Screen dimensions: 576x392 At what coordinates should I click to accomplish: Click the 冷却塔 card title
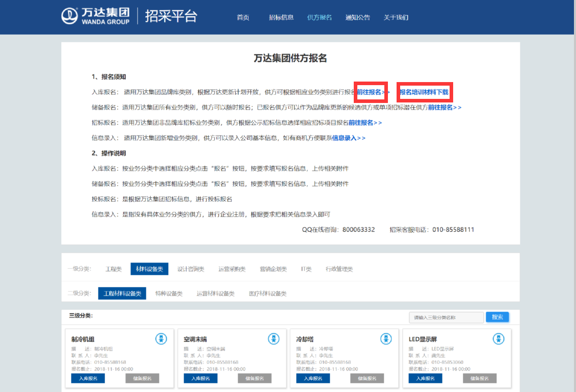[x=305, y=339]
